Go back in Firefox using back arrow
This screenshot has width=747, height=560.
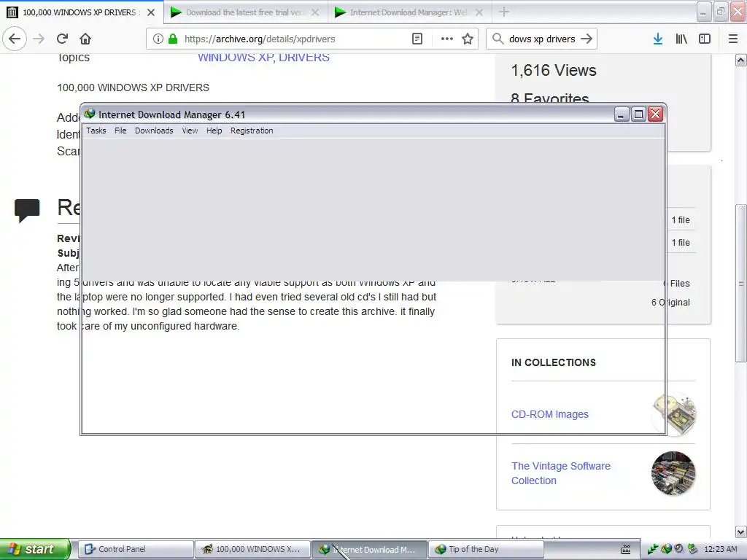click(x=15, y=39)
